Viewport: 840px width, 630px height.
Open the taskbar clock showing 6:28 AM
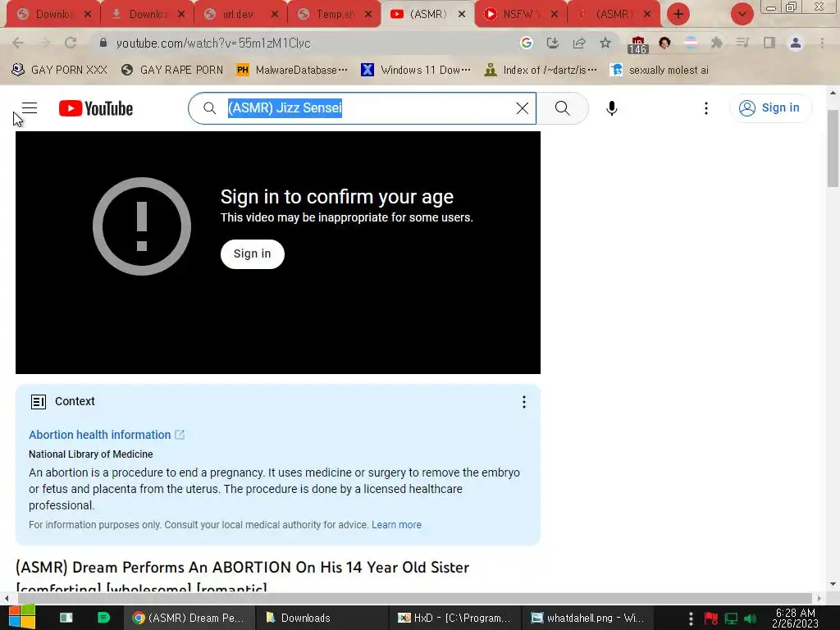(x=796, y=618)
